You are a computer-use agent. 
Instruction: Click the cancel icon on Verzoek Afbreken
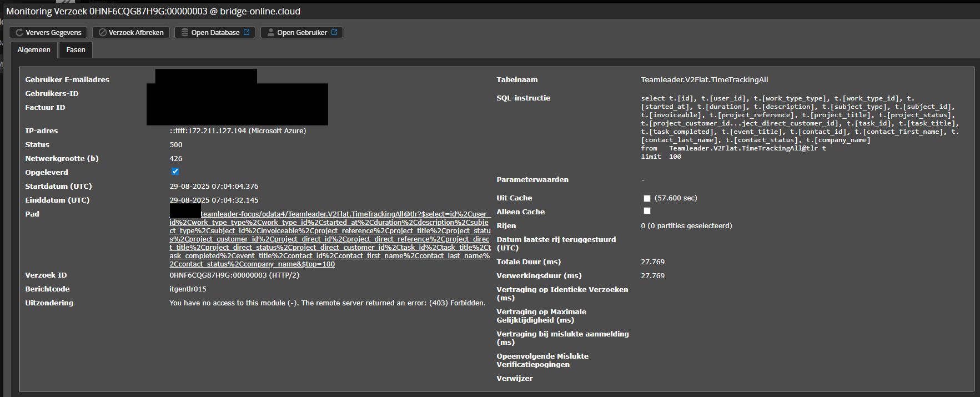102,33
